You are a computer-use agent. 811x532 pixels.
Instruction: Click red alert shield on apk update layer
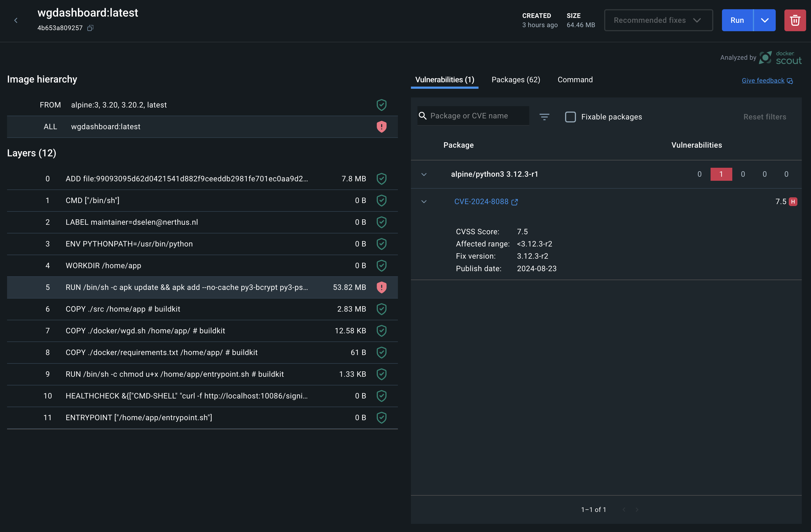[381, 287]
